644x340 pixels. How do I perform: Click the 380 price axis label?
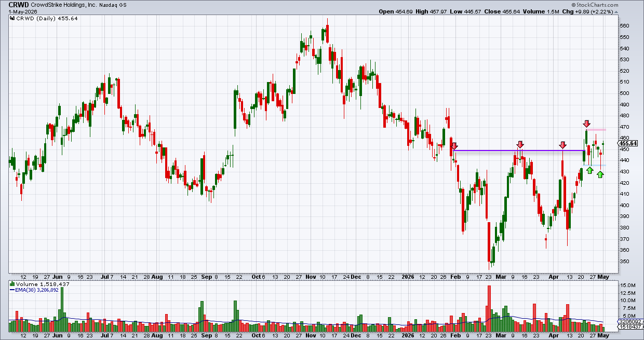click(x=625, y=228)
